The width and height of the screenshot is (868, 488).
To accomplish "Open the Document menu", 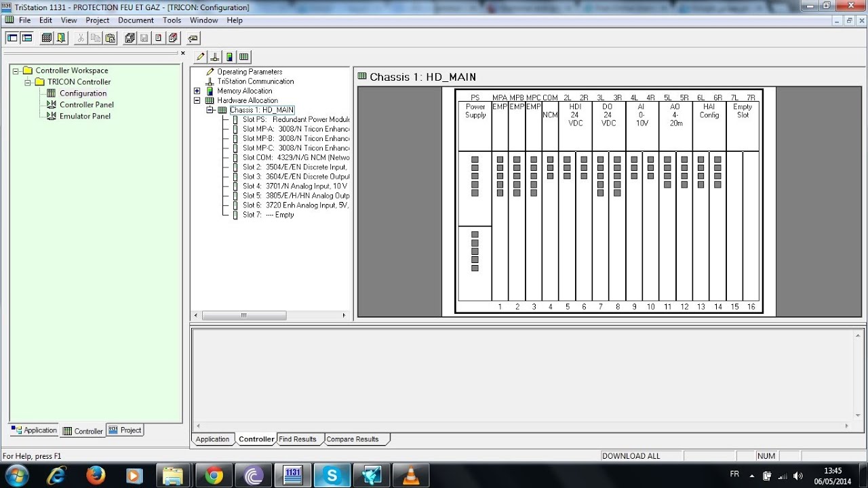I will 136,20.
